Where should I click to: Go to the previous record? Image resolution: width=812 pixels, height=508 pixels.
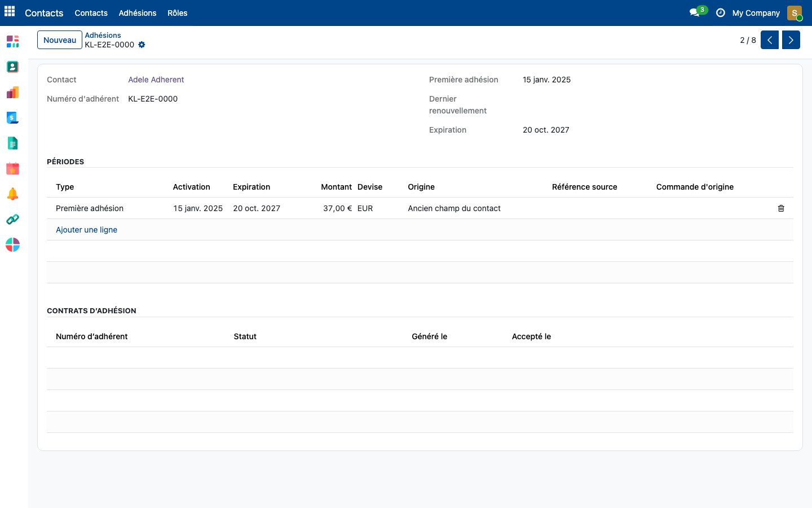[x=770, y=40]
